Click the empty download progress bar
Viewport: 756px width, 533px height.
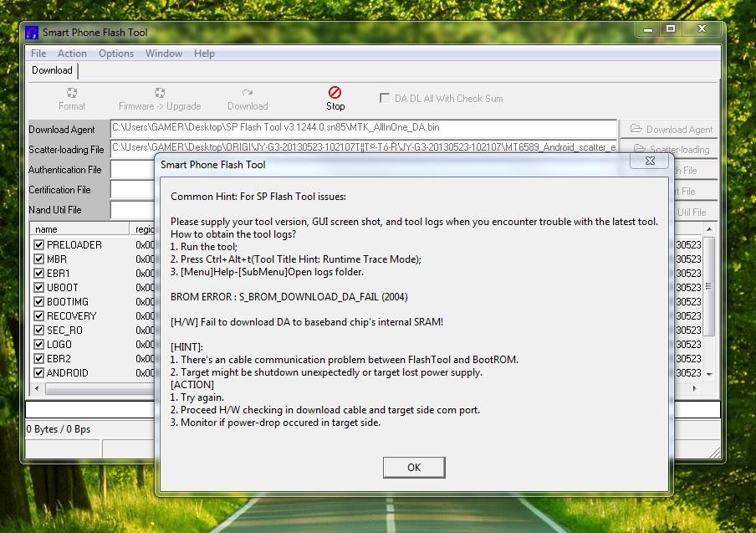pos(89,409)
